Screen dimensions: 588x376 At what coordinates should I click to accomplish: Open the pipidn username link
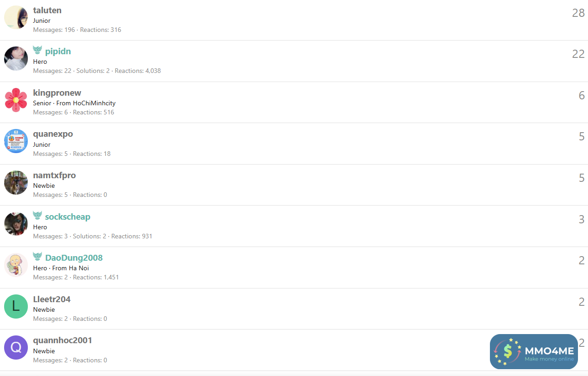58,52
